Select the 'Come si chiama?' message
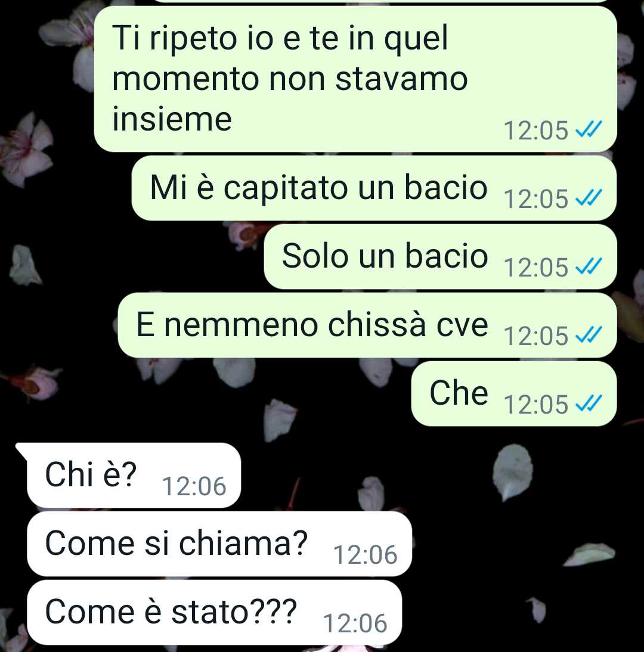This screenshot has height=652, width=644. (219, 544)
